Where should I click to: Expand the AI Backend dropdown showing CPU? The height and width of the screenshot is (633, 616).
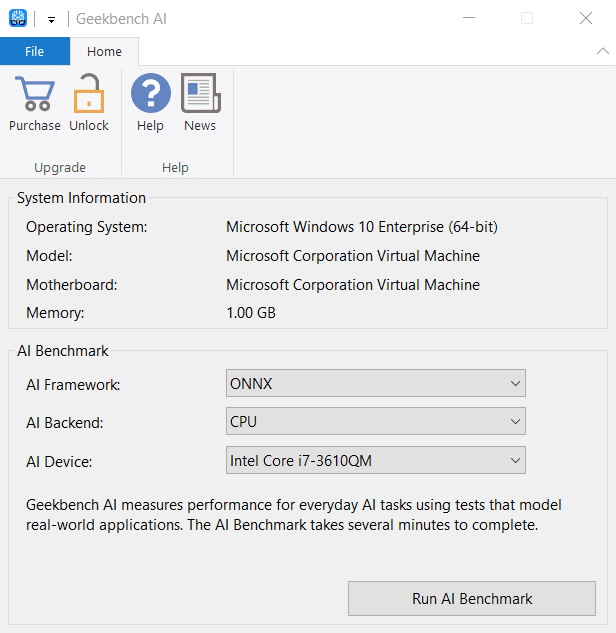[x=376, y=422]
